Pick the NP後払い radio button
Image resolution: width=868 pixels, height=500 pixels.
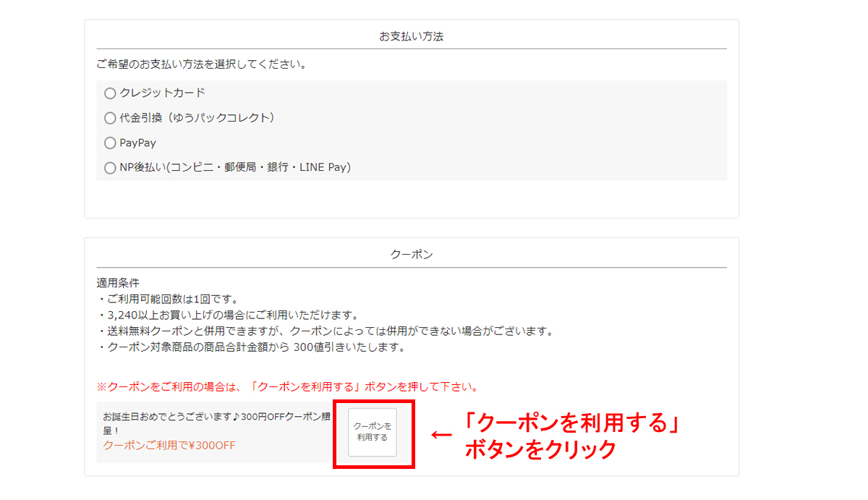coord(110,168)
